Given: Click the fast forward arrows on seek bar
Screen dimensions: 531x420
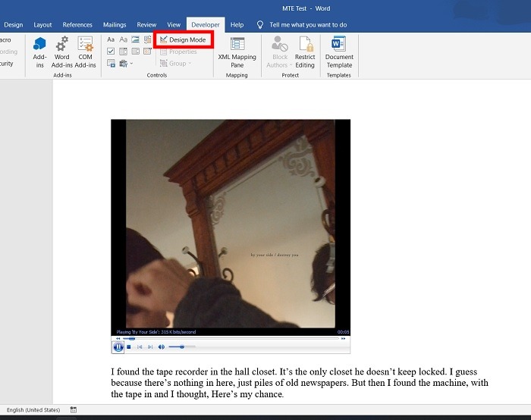Looking at the screenshot, I should [x=343, y=338].
